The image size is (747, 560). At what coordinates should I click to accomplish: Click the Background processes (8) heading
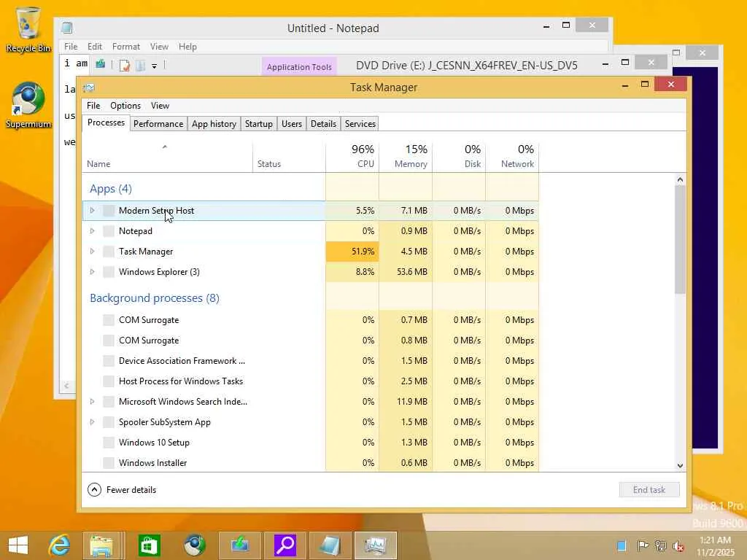155,298
